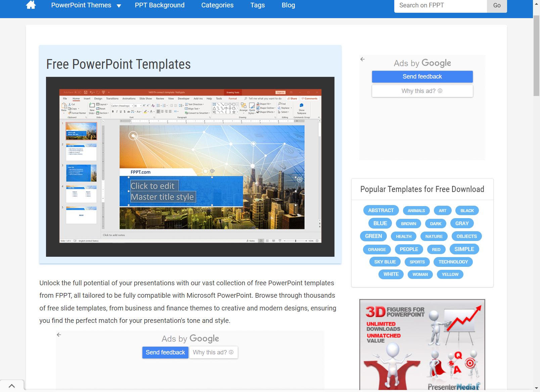Click Why this ad? in the sidebar ad
Screen dimensions: 540x392
(x=422, y=91)
